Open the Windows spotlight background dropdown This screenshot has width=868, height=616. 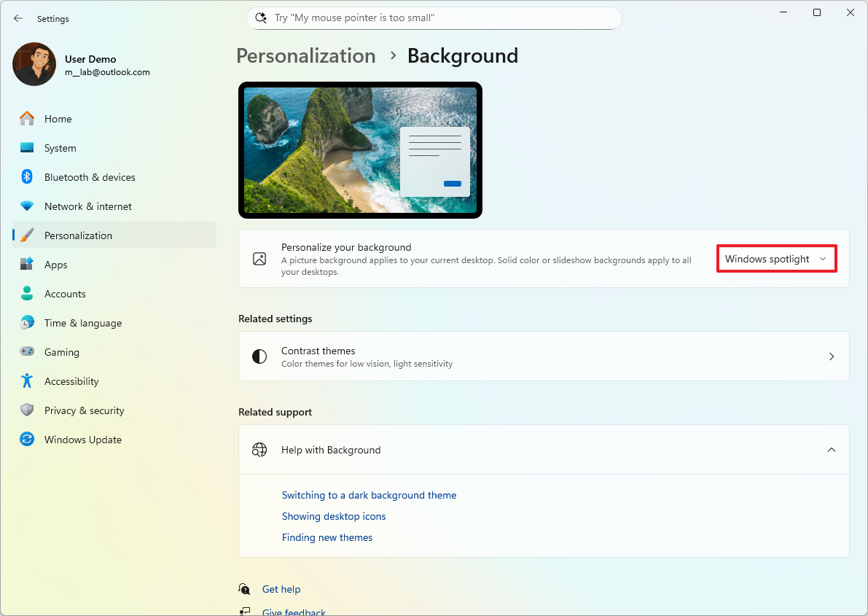click(776, 258)
